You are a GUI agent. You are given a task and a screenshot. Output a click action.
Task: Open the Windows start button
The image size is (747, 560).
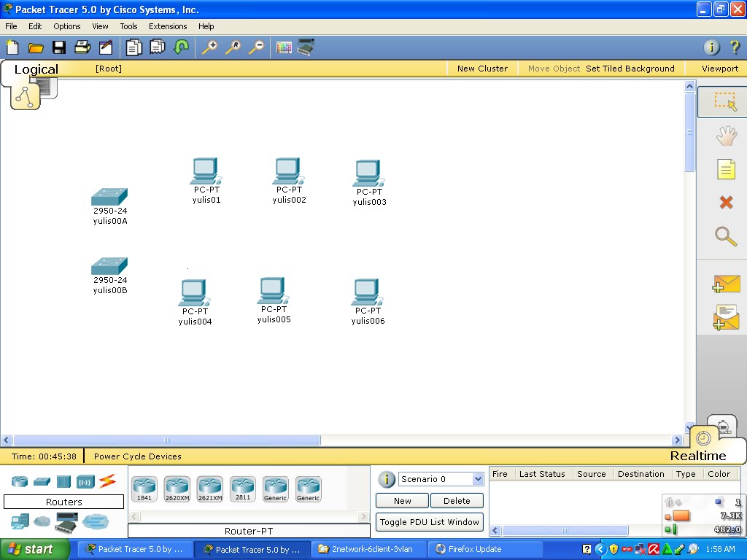point(34,549)
